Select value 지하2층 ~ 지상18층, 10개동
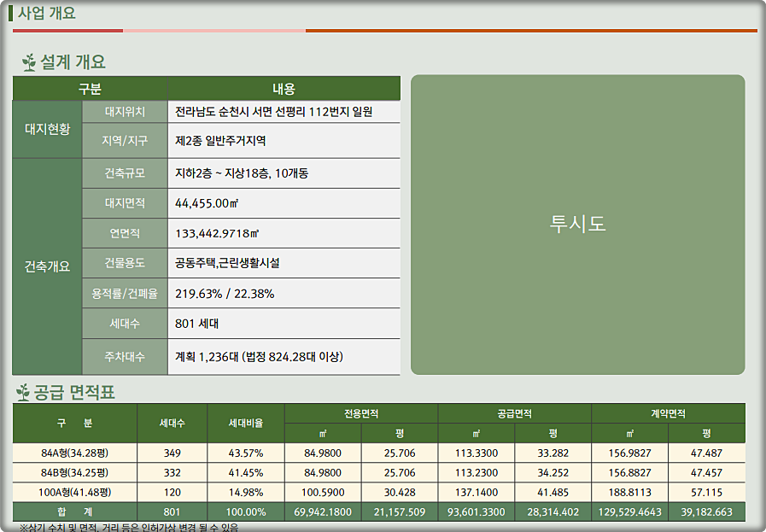Viewport: 766px width, 532px height. (242, 173)
